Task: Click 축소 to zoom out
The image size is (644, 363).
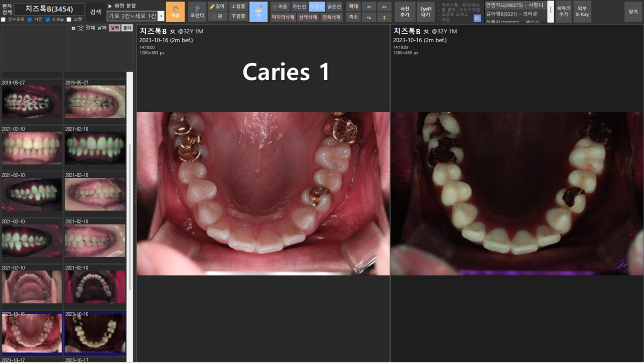Action: coord(353,17)
